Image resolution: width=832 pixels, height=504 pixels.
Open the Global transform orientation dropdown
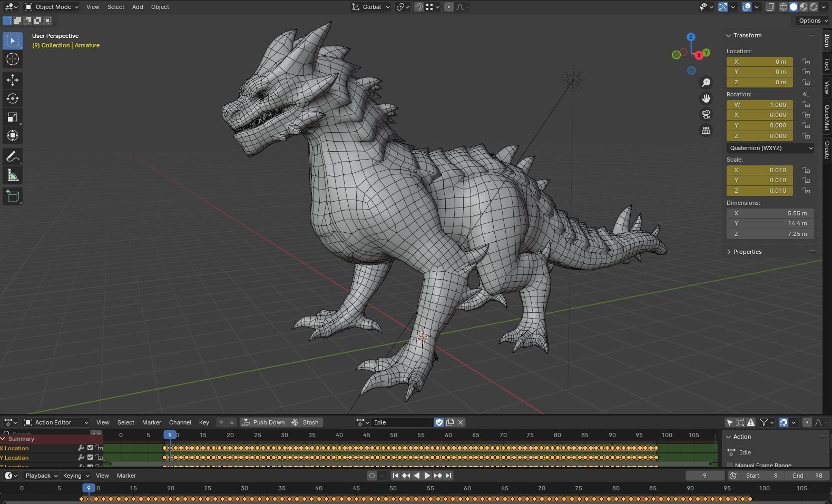click(x=371, y=7)
